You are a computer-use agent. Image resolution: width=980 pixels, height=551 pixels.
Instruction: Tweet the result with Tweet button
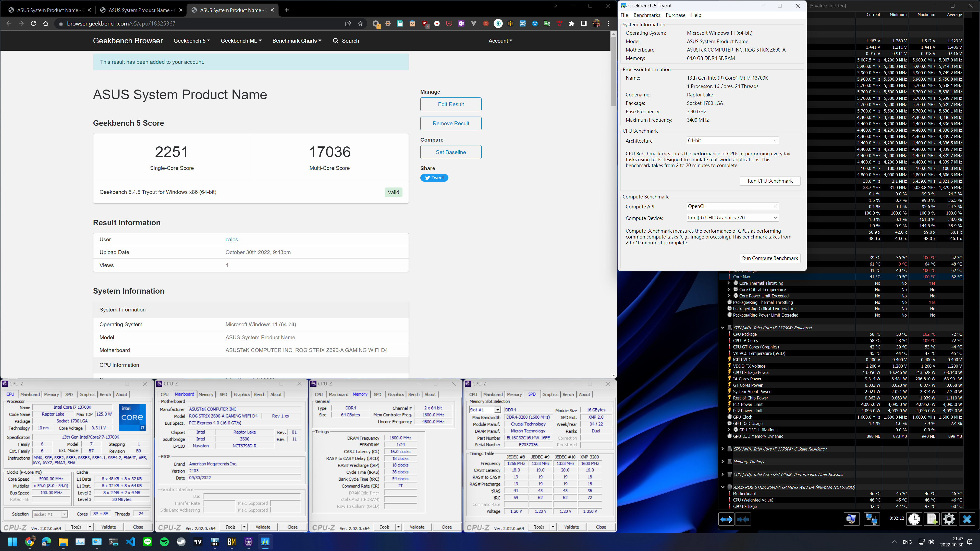coord(434,178)
